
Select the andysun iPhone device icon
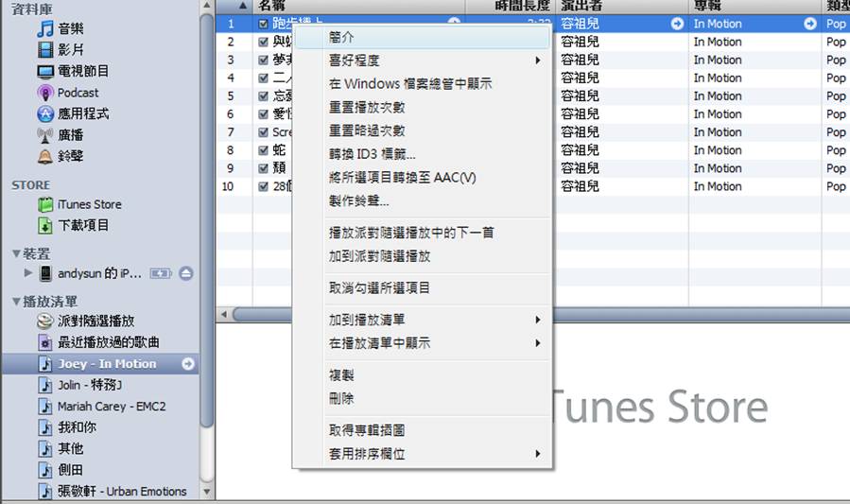tap(46, 273)
